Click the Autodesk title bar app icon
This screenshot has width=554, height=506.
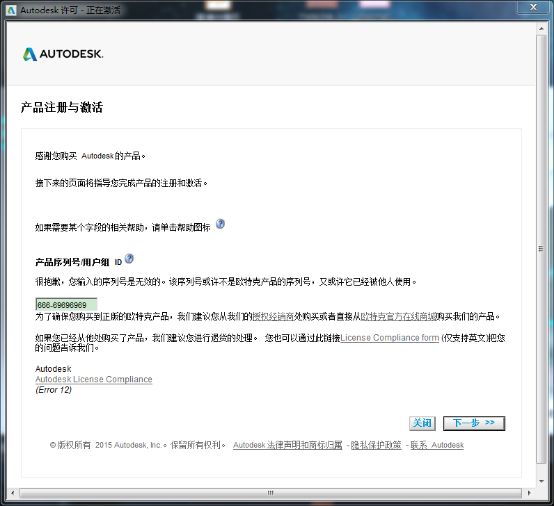(x=11, y=10)
